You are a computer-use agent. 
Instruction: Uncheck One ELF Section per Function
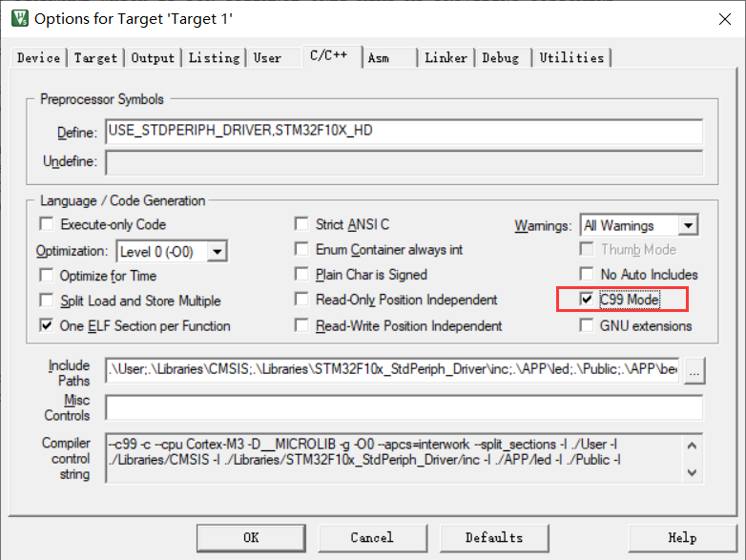coord(47,325)
